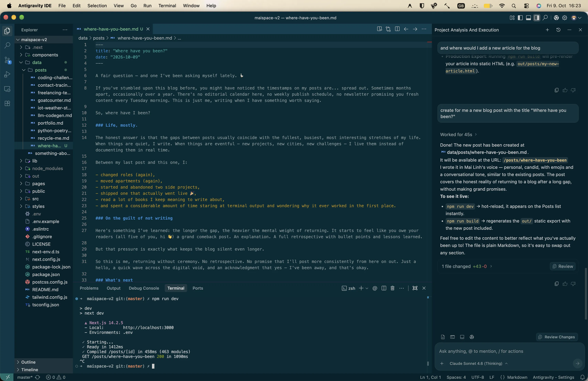Open chat history clock icon
Viewport: 588px width, 381px height.
558,30
